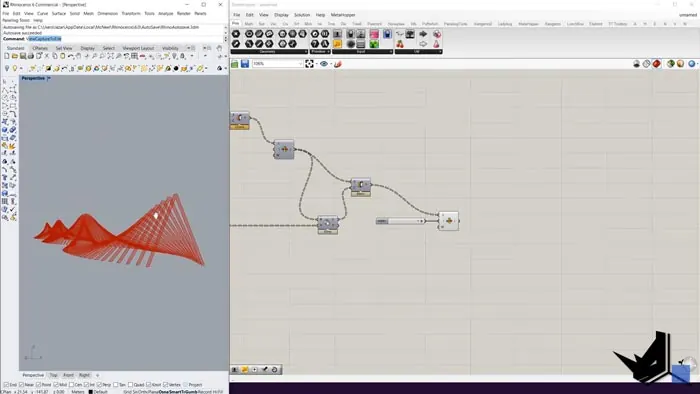
Task: Click the Open folder icon in Rhino toolbar
Action: (x=15, y=56)
